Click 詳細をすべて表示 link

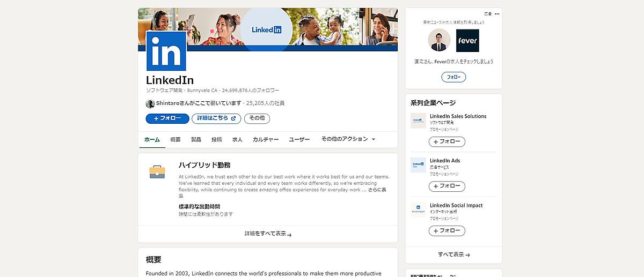(268, 234)
